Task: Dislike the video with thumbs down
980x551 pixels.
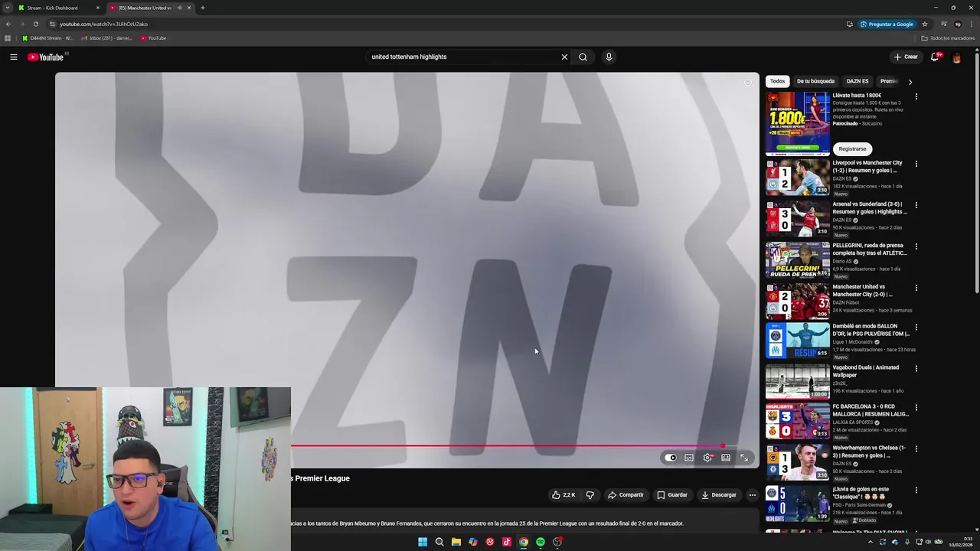Action: click(590, 495)
